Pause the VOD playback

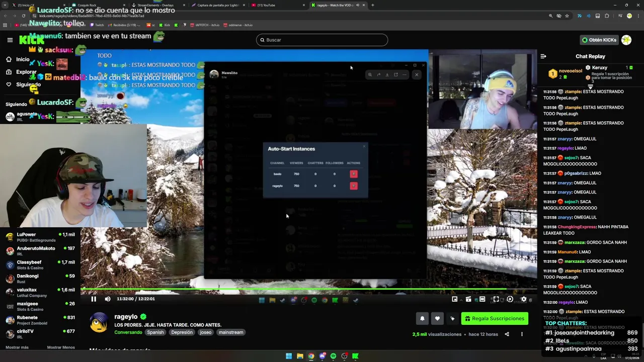click(94, 299)
